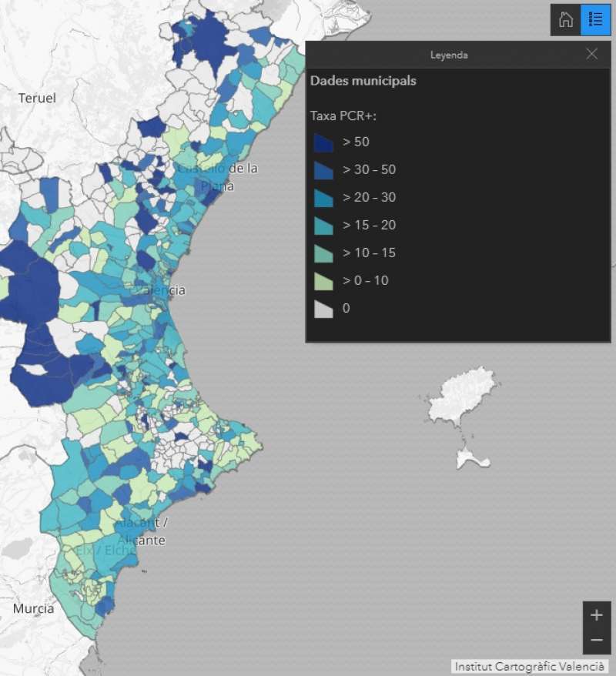The image size is (616, 676).
Task: Close the Leyenda panel
Action: (x=591, y=54)
